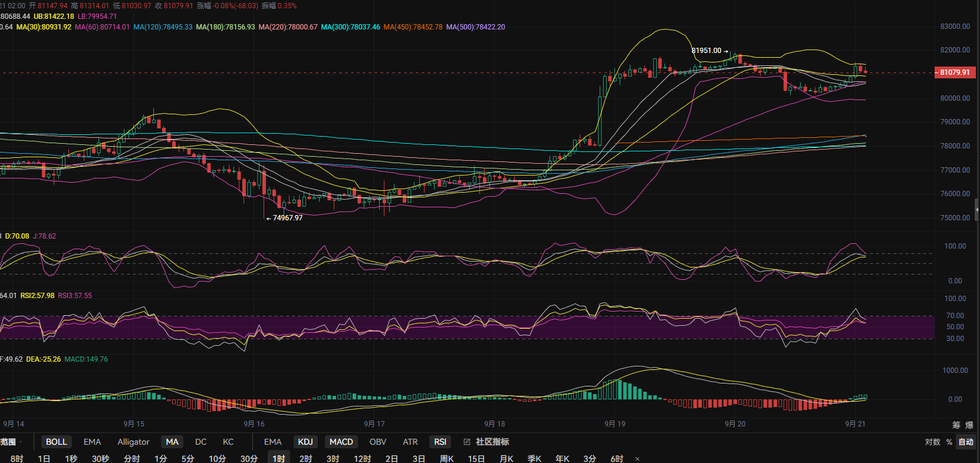The image size is (980, 463).
Task: Click the 爆 liquidation button
Action: click(969, 425)
